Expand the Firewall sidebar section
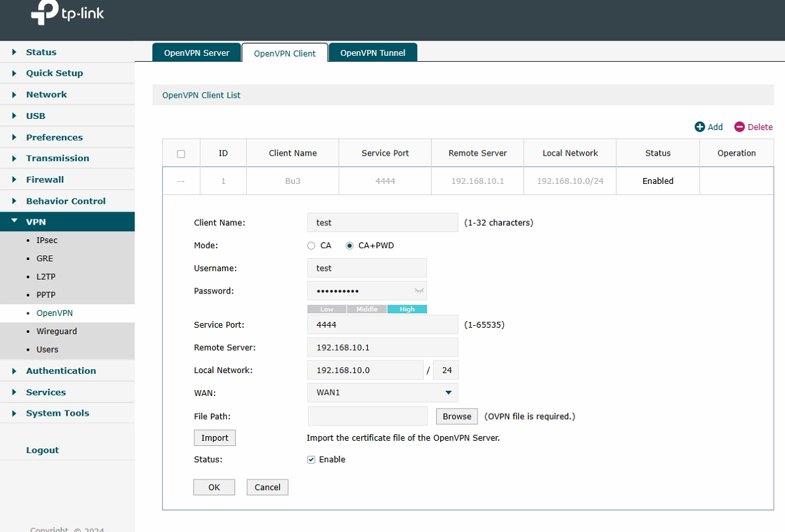Screen dimensions: 785x532 pyautogui.click(x=45, y=179)
